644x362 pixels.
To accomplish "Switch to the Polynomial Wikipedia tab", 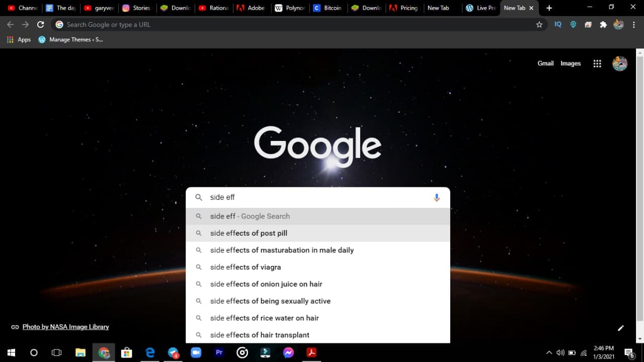I will 290,8.
